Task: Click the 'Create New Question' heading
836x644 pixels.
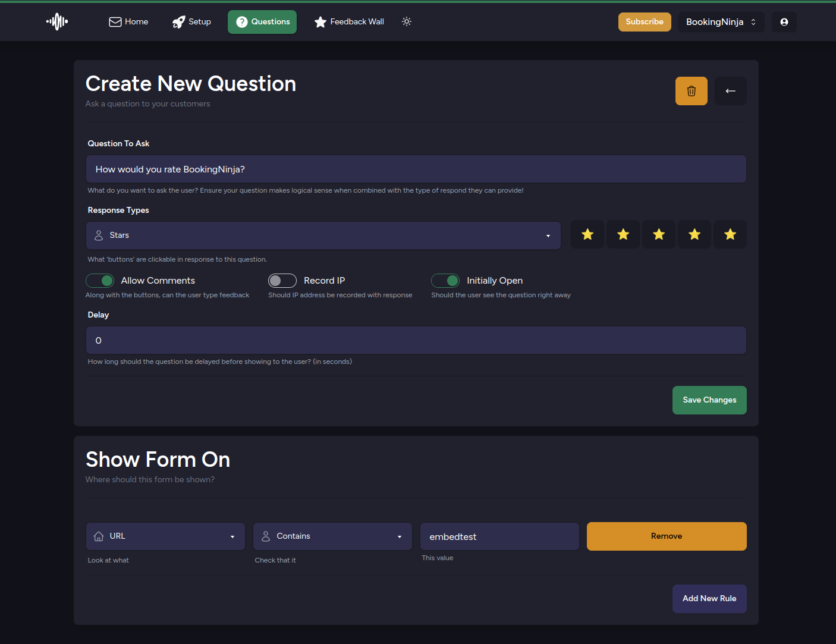Action: point(191,84)
